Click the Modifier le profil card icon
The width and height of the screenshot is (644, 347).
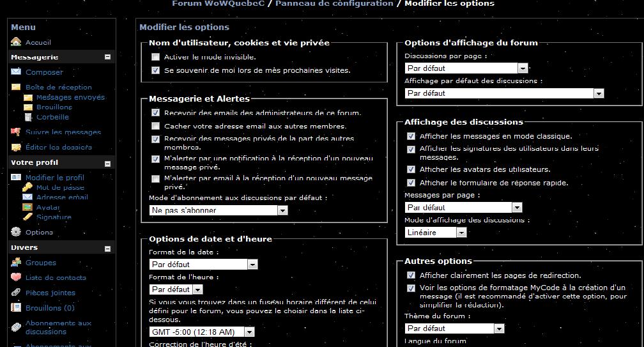tap(16, 177)
